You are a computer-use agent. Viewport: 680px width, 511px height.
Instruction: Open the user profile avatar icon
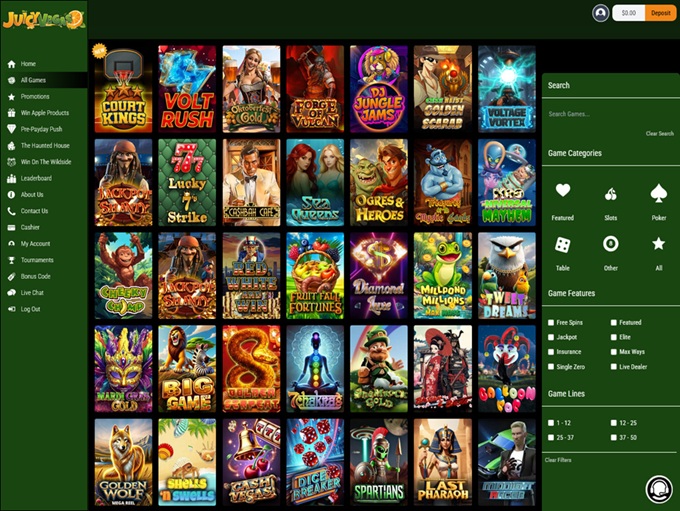[600, 13]
